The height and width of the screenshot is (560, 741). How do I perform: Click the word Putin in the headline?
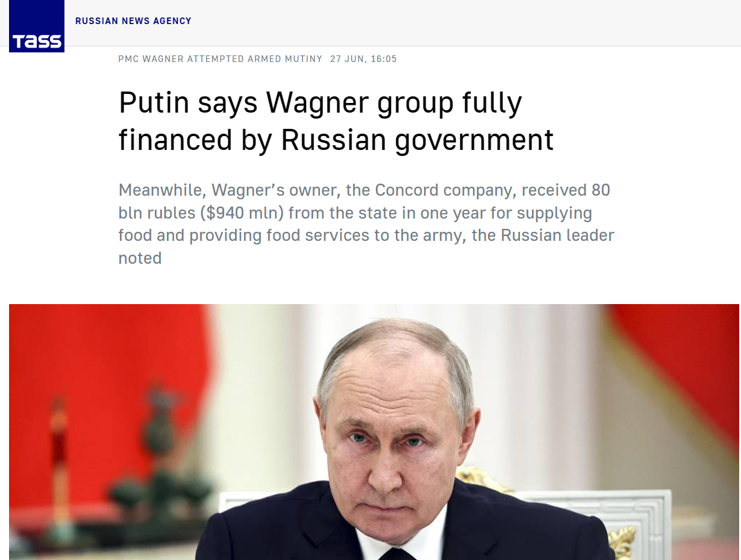click(154, 103)
